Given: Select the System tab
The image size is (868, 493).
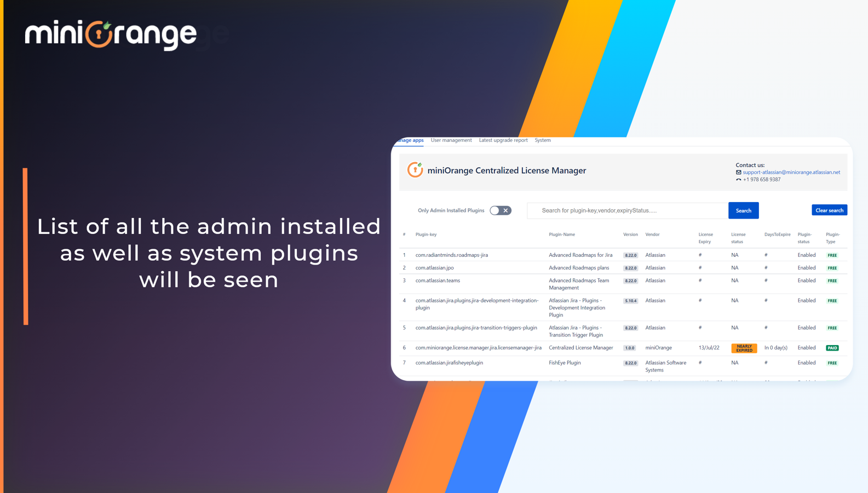Looking at the screenshot, I should click(543, 140).
